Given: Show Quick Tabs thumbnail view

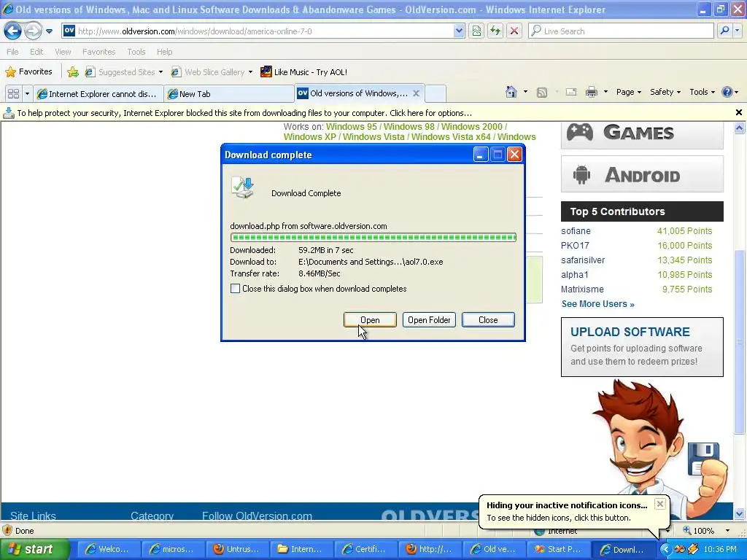Looking at the screenshot, I should pos(13,93).
